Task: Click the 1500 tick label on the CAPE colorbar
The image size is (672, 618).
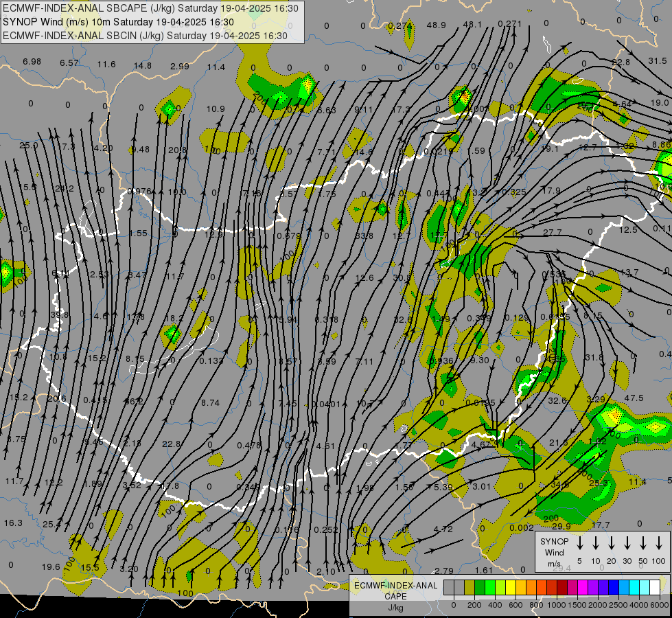Action: coord(577,605)
